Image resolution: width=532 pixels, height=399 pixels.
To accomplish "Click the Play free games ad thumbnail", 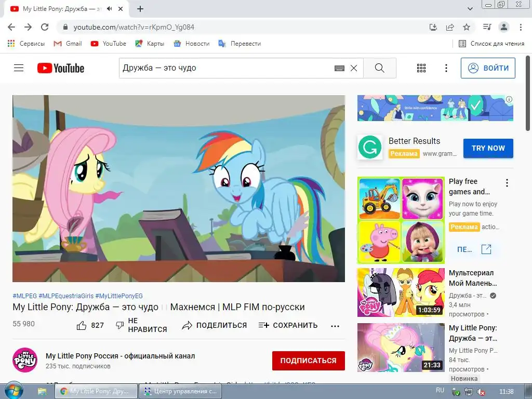I will [401, 220].
